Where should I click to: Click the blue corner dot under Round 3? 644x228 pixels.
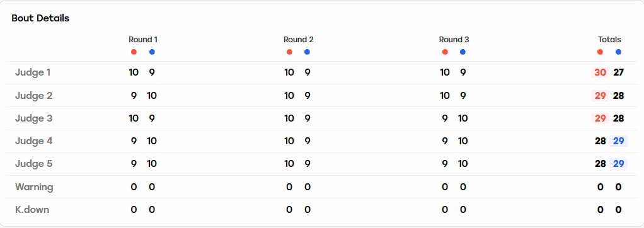[x=463, y=52]
